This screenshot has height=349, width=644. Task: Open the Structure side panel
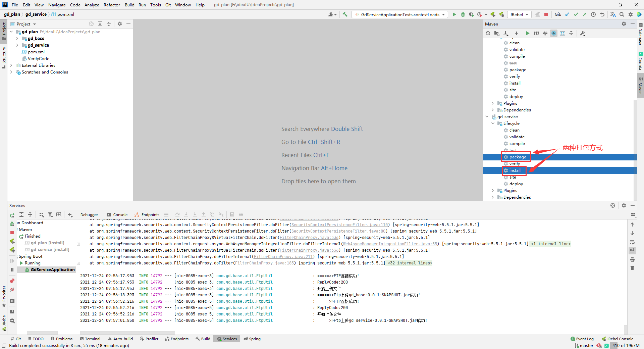[4, 57]
